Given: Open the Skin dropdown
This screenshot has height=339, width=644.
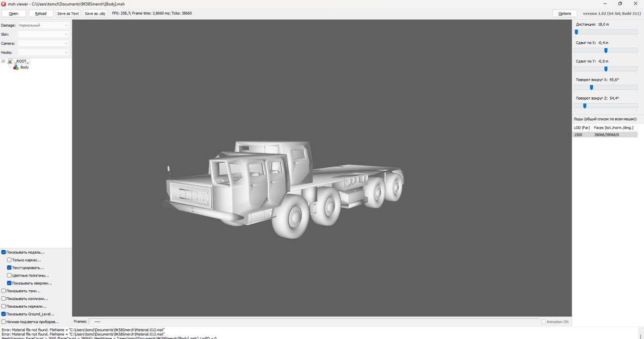Looking at the screenshot, I should click(43, 34).
